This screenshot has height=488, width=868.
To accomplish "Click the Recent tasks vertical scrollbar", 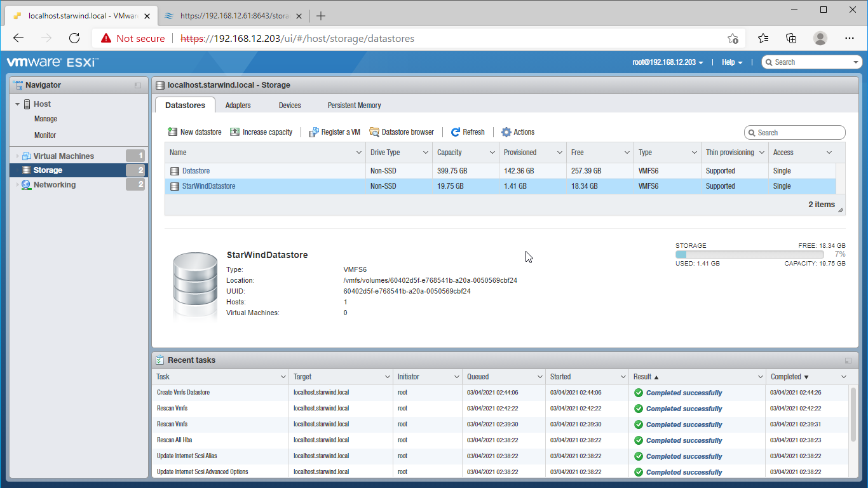I will (854, 414).
